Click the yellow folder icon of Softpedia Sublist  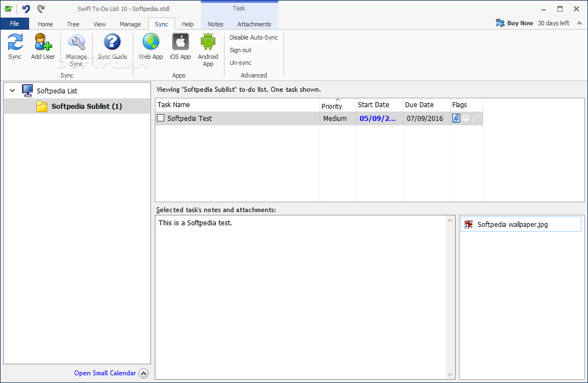click(x=42, y=106)
